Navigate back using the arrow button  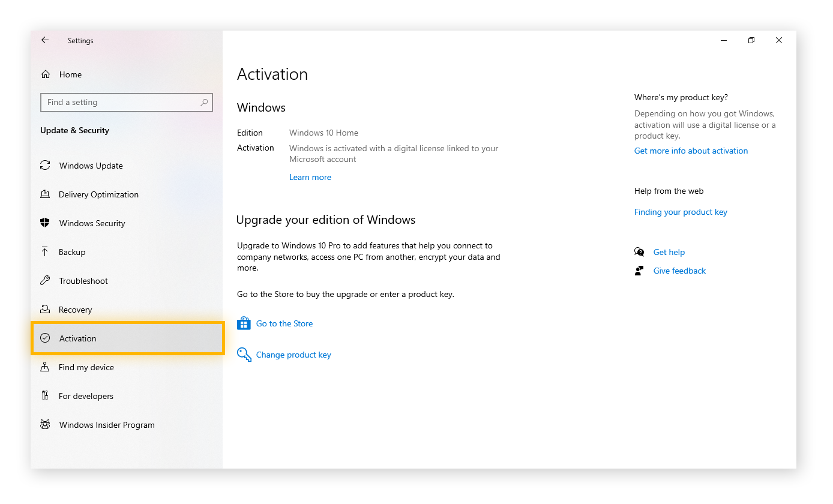coord(45,40)
